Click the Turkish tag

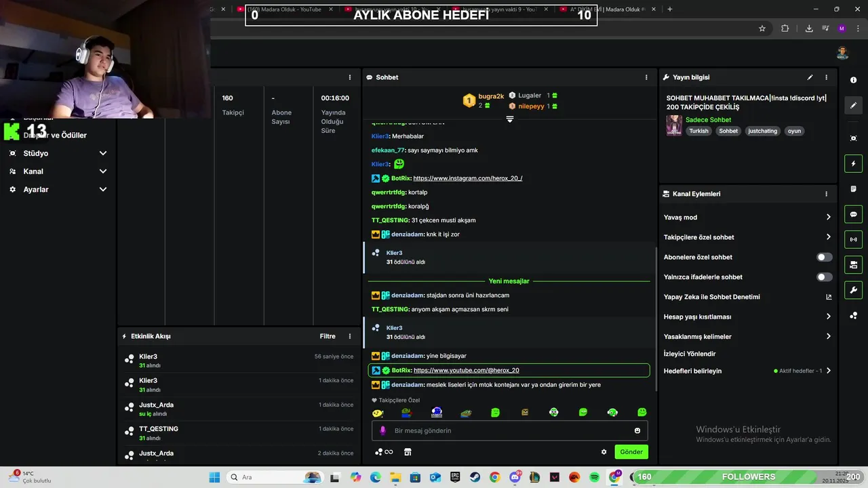click(698, 131)
